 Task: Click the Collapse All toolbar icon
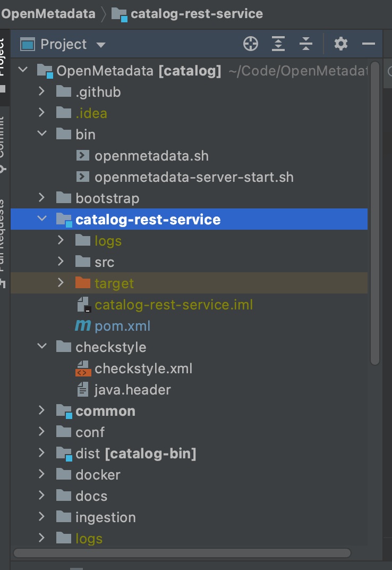point(306,44)
